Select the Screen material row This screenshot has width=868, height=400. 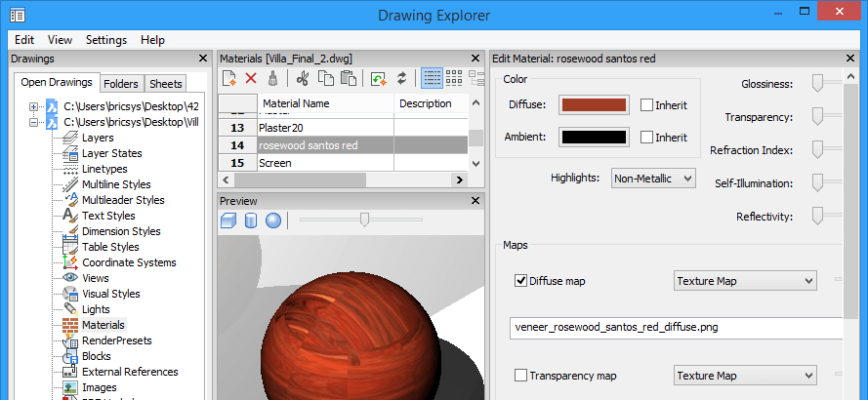[x=344, y=163]
